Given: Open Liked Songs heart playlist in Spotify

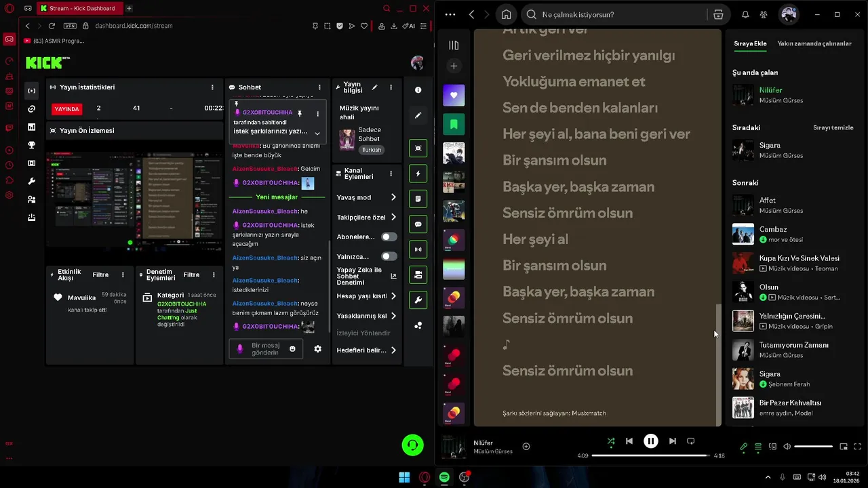Looking at the screenshot, I should 454,95.
